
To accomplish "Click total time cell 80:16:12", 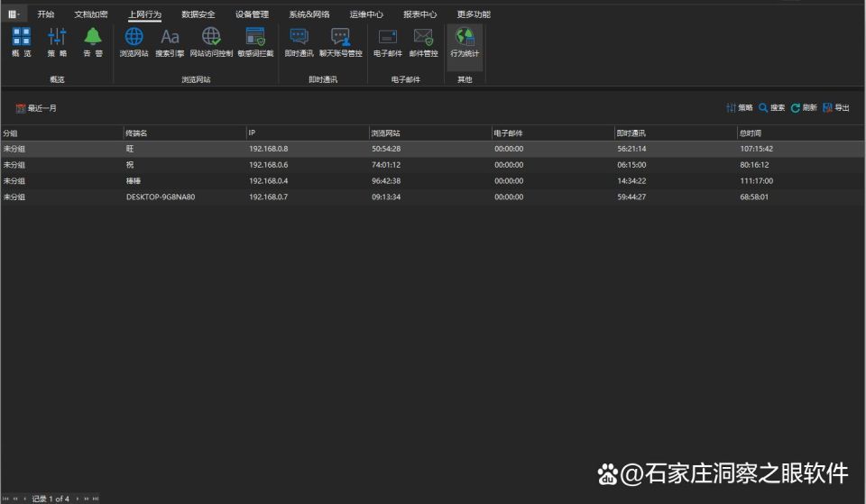I will point(754,164).
